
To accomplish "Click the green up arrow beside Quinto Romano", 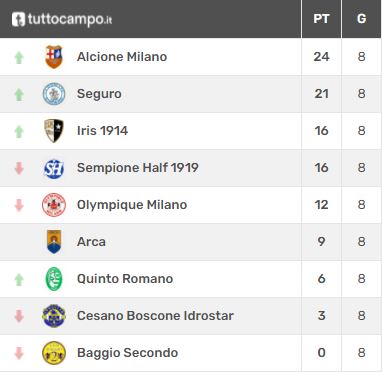I will (x=19, y=279).
